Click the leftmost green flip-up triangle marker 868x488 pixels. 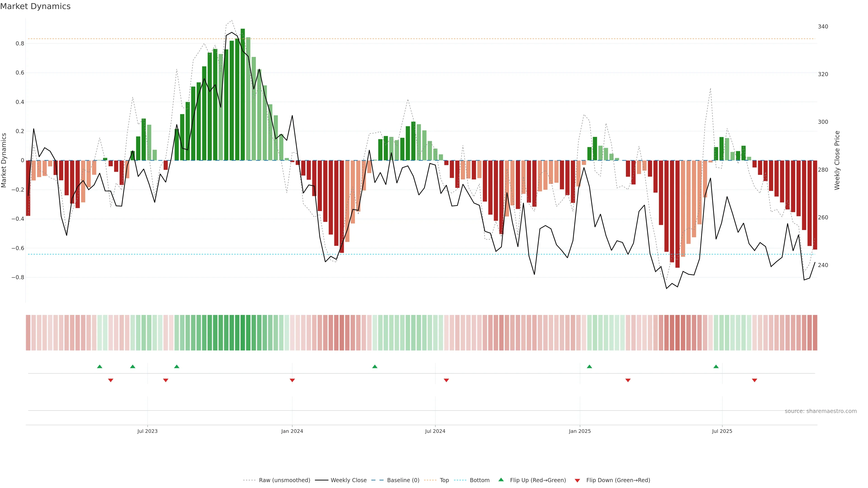pyautogui.click(x=99, y=366)
